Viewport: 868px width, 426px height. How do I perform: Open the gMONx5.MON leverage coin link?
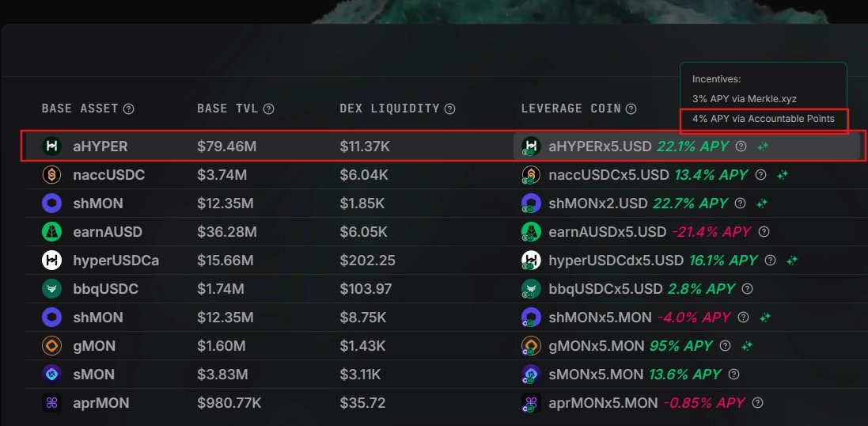[596, 346]
